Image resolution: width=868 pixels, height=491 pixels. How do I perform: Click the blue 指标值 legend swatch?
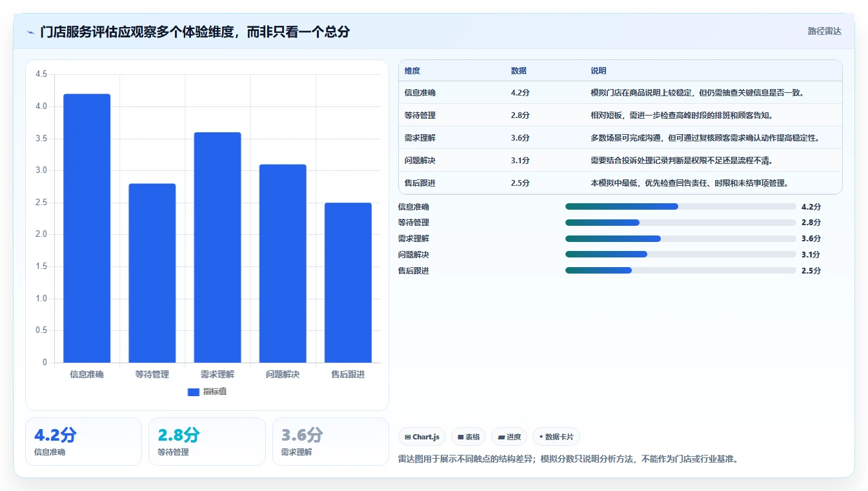coord(194,392)
